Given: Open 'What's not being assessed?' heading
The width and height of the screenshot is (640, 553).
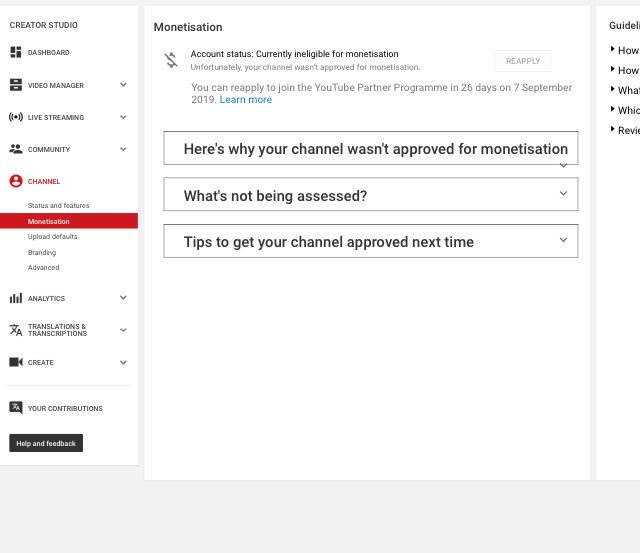Looking at the screenshot, I should (275, 195).
